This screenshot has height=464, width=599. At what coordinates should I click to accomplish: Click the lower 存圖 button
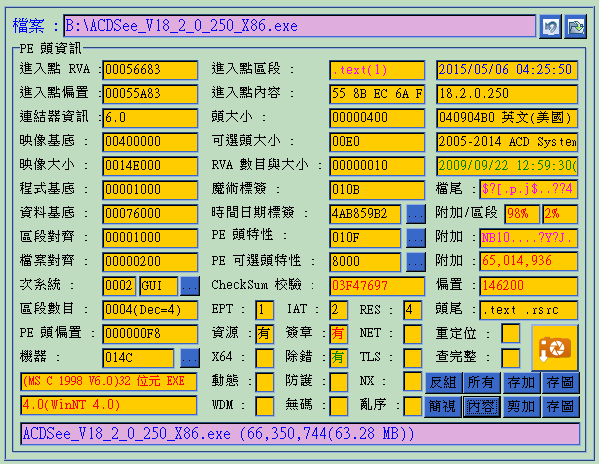(560, 407)
